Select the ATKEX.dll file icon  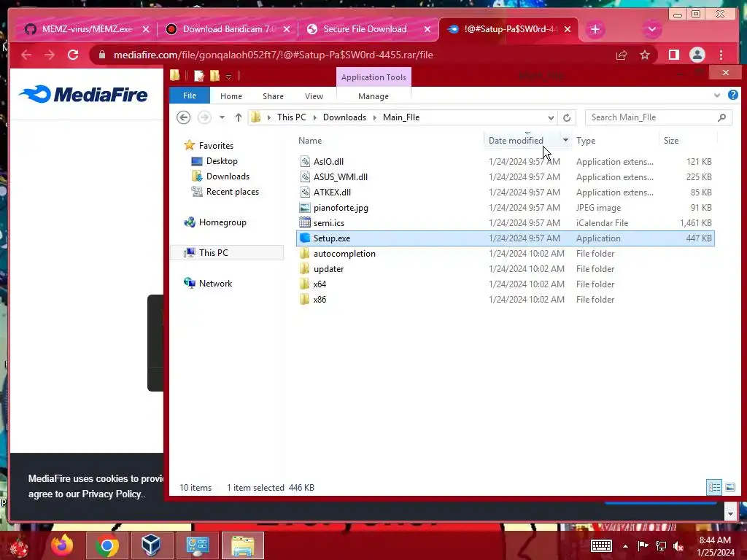point(305,192)
